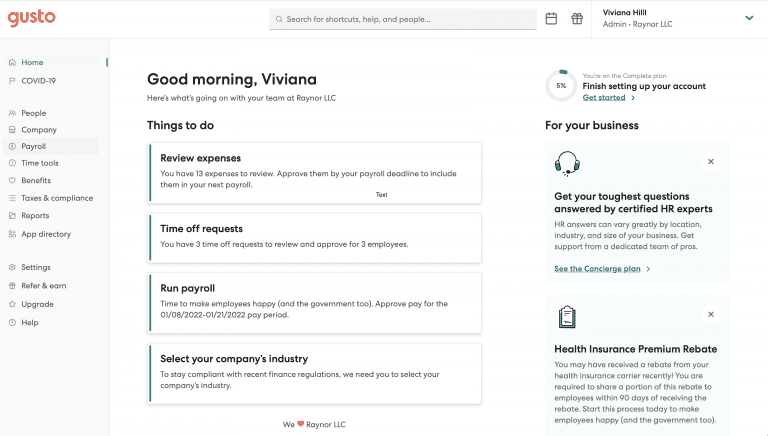Click the Get started link

(604, 98)
